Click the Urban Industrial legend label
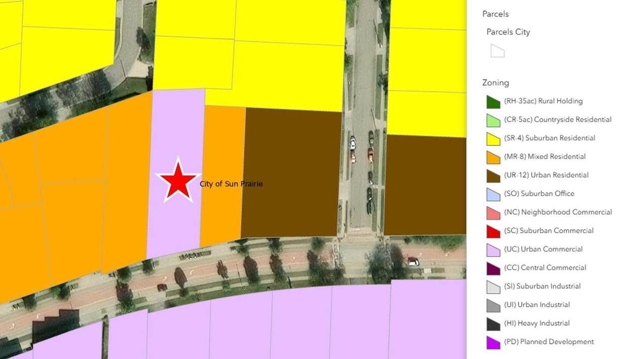Viewport: 644px width, 359px height. tap(536, 305)
